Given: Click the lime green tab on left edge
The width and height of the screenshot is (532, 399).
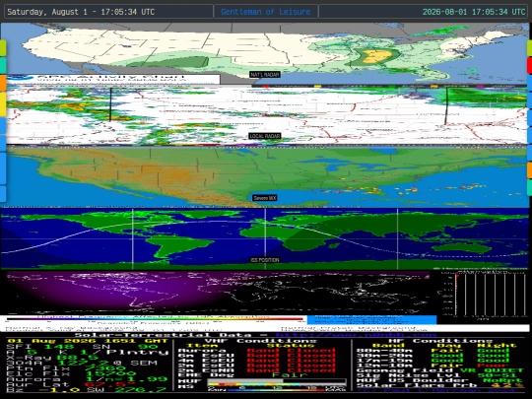Looking at the screenshot, I should click(x=3, y=48).
